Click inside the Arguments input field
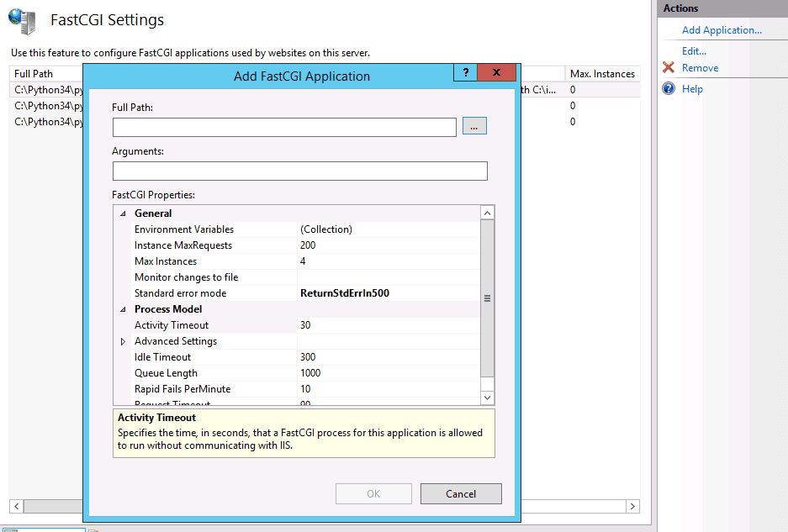This screenshot has width=788, height=532. click(x=299, y=171)
